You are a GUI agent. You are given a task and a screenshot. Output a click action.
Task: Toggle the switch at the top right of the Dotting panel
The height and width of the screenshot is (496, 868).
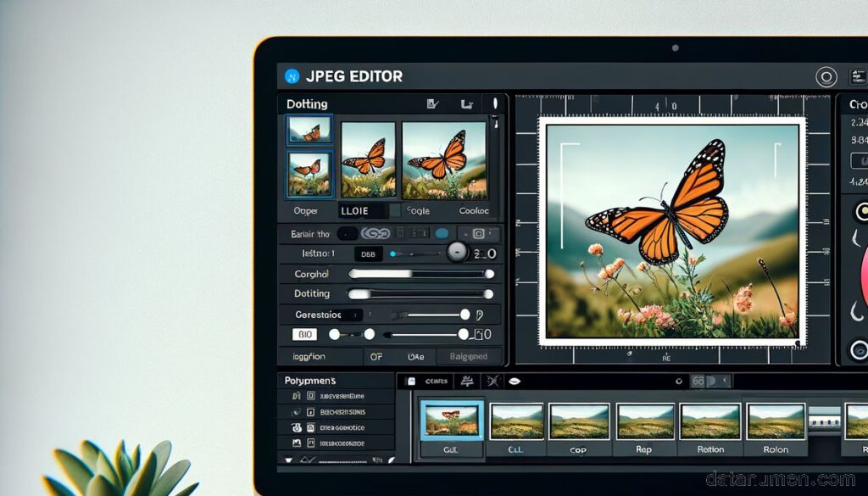click(494, 103)
